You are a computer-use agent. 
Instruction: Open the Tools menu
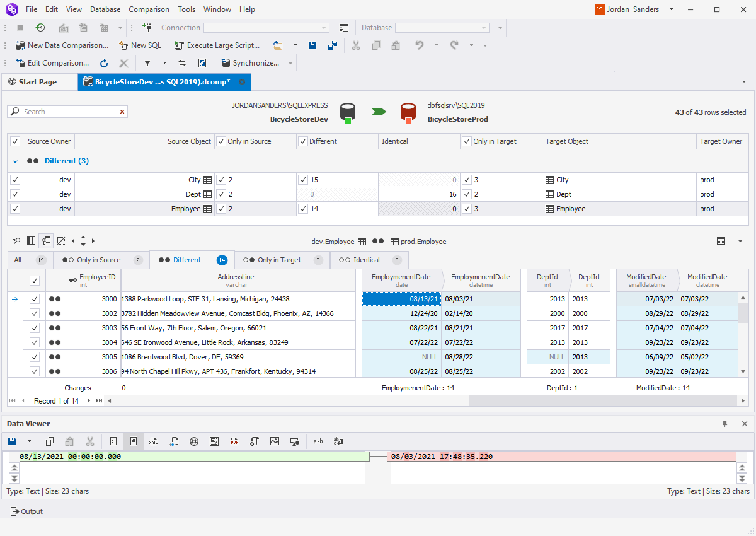coord(186,9)
